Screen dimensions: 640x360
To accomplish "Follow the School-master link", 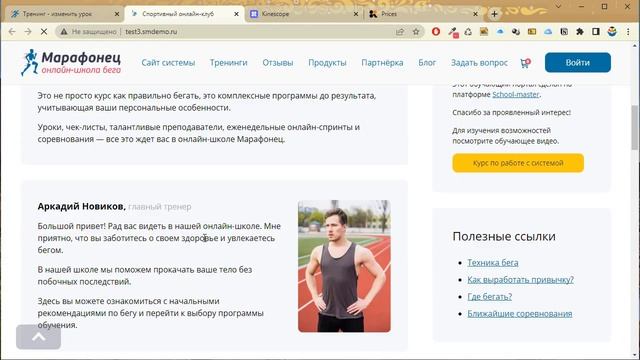I will click(x=516, y=94).
